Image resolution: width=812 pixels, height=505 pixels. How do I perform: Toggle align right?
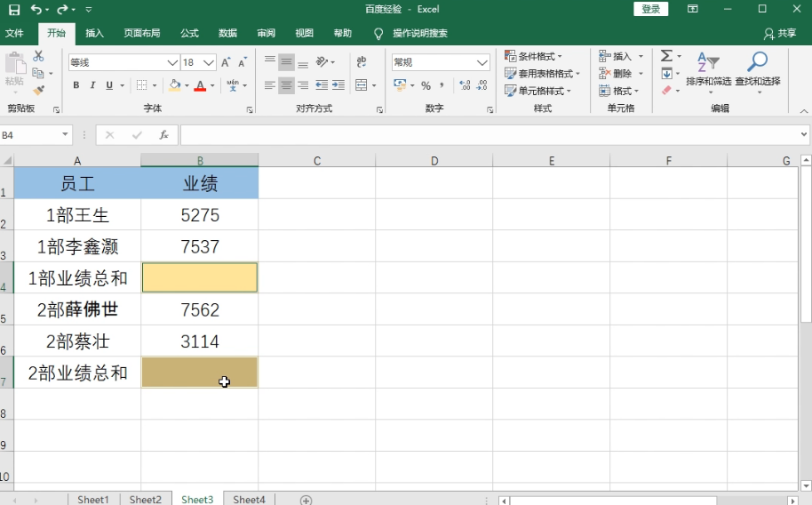point(303,85)
